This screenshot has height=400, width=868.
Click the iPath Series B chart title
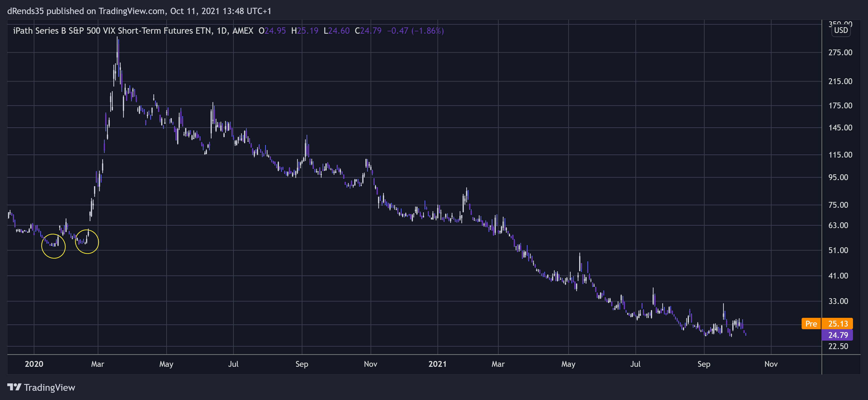coord(133,31)
